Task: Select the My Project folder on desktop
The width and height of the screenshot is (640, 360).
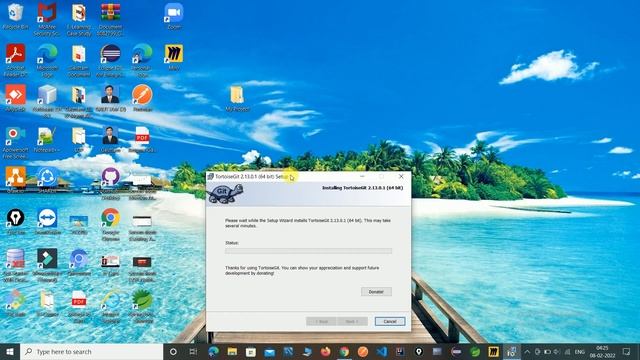Action: (x=238, y=98)
